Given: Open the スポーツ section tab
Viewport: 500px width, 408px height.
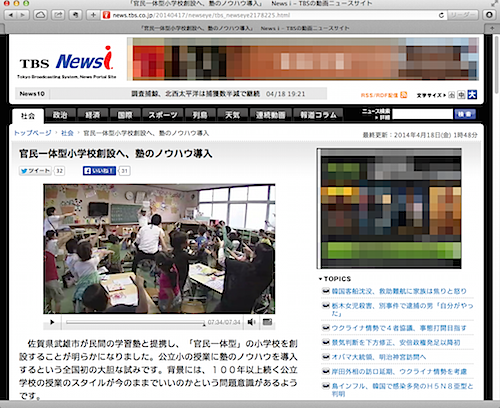Looking at the screenshot, I should (163, 115).
